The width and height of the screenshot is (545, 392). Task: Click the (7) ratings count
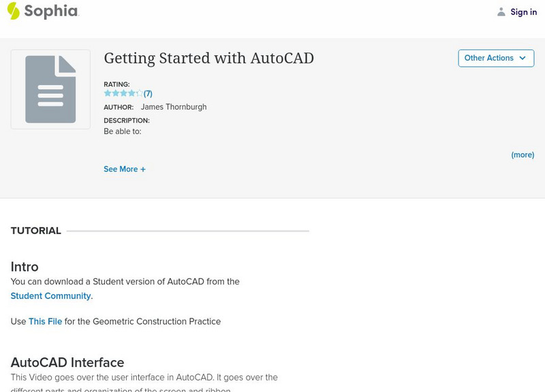(x=148, y=94)
